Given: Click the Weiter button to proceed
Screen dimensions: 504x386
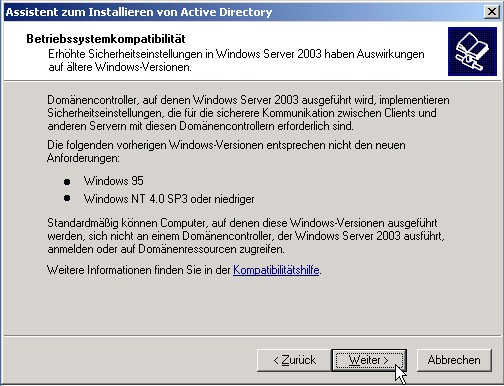Looking at the screenshot, I should (x=369, y=360).
